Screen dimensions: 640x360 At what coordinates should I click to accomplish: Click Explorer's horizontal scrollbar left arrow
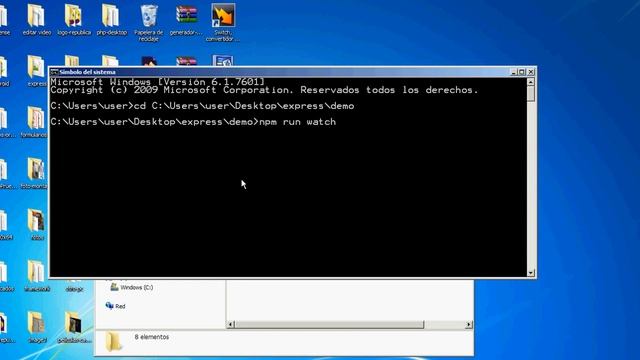[230, 324]
